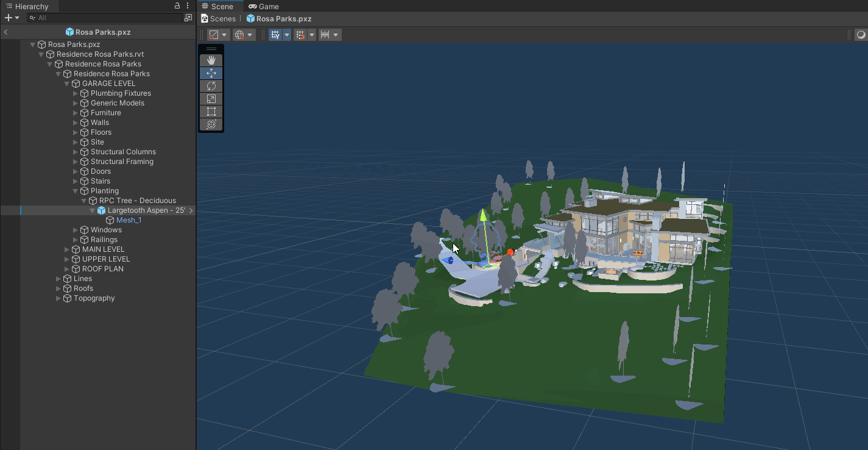Select the Rect tool
868x450 pixels.
[211, 112]
